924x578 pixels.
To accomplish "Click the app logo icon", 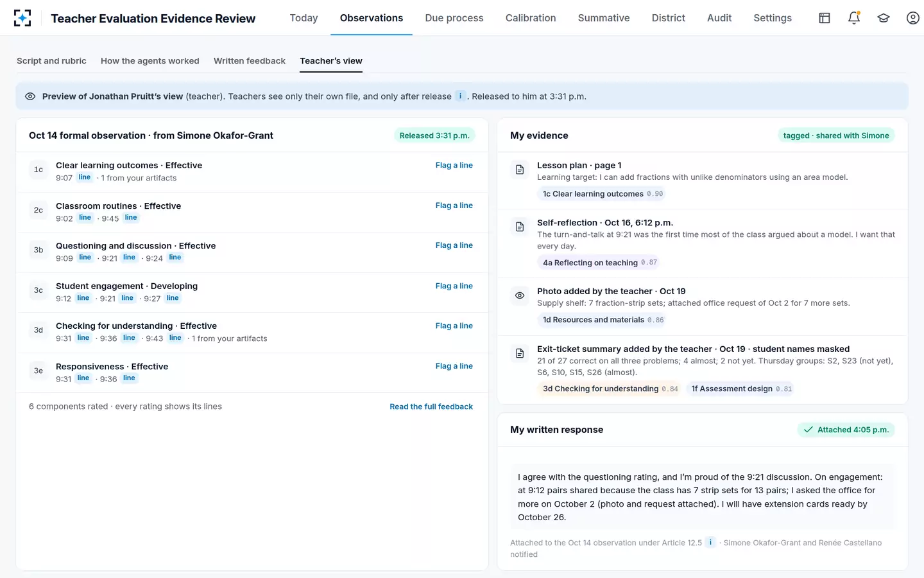I will (x=22, y=18).
